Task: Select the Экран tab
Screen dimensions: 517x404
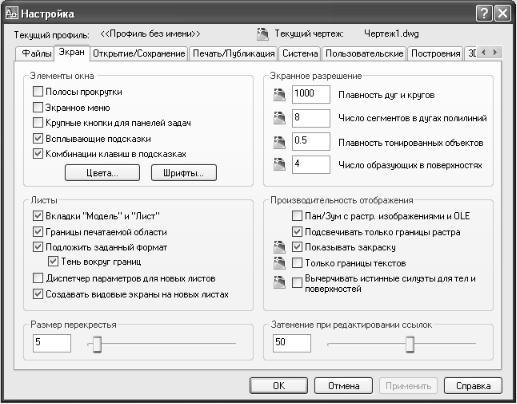Action: [72, 52]
